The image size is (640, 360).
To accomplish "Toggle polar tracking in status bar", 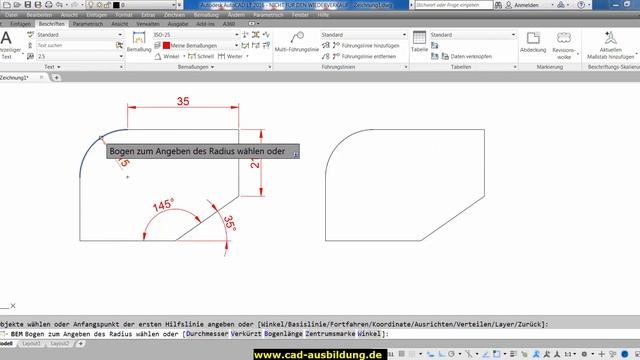I will pyautogui.click(x=451, y=354).
